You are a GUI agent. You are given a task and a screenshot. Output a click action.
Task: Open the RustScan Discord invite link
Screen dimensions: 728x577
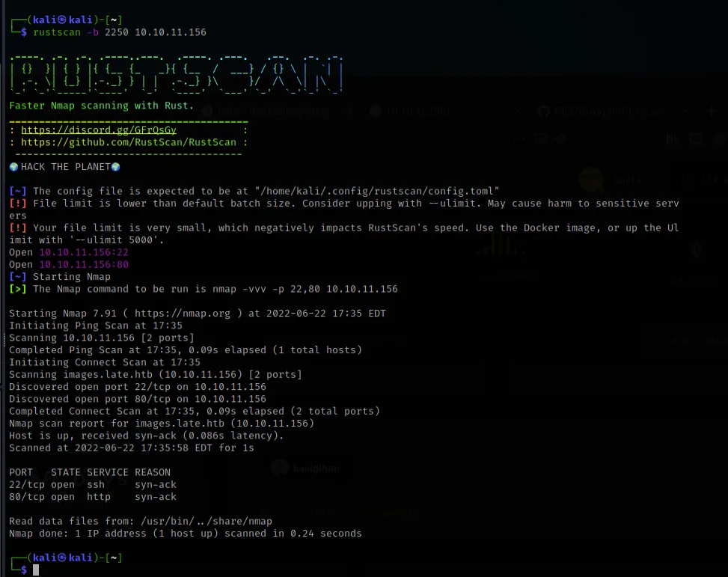98,129
